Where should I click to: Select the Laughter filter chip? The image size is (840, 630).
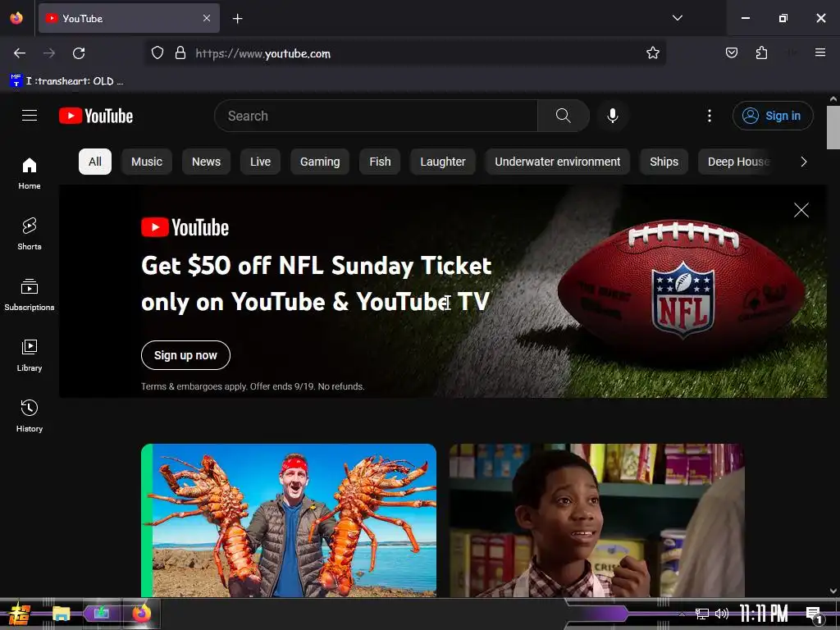pyautogui.click(x=443, y=162)
